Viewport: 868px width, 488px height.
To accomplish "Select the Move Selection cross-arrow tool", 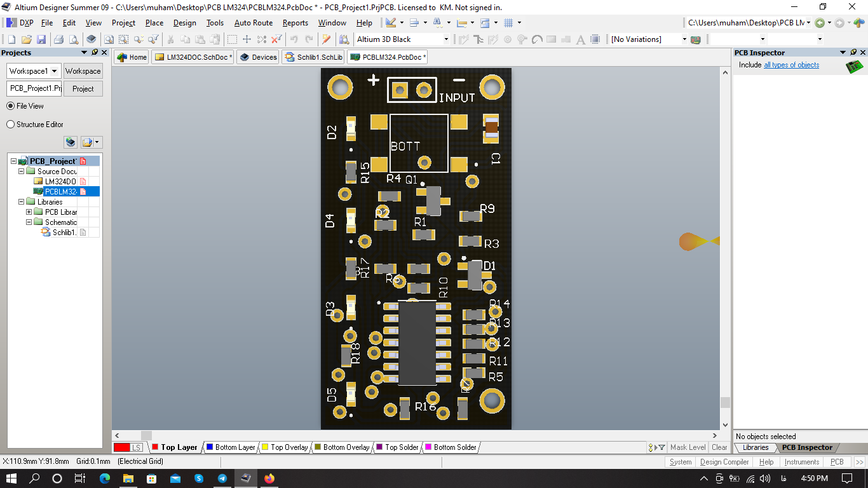I will click(247, 39).
